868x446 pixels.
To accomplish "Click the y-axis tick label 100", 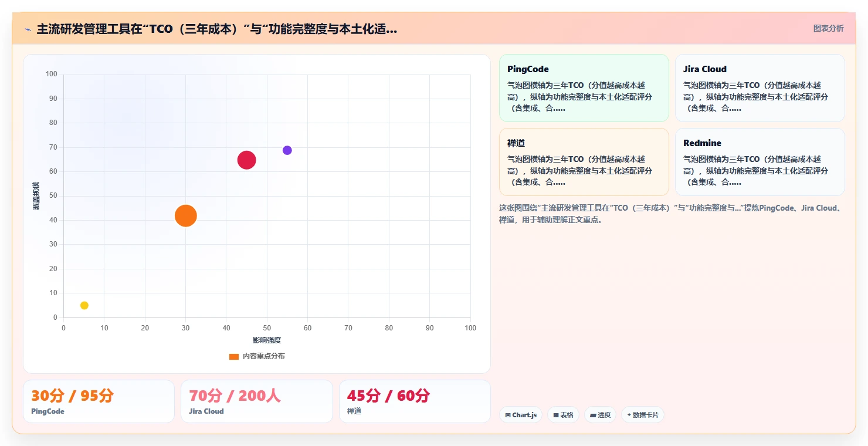I will [52, 74].
